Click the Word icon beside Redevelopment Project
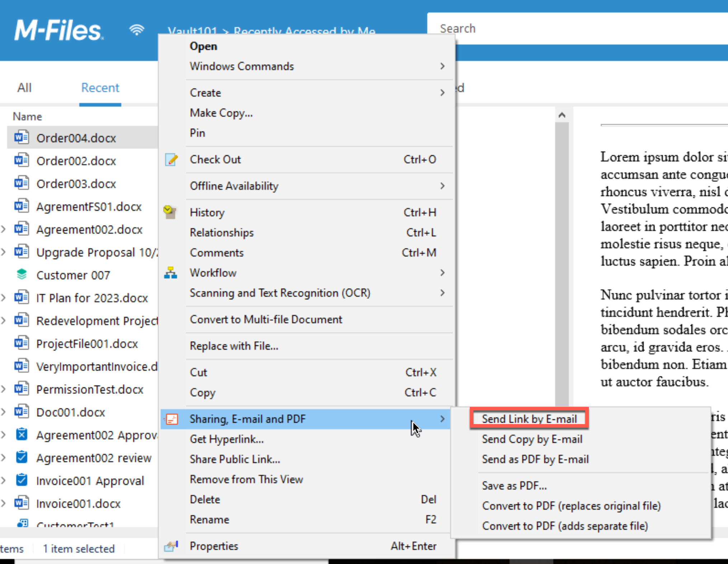The height and width of the screenshot is (564, 728). 22,320
